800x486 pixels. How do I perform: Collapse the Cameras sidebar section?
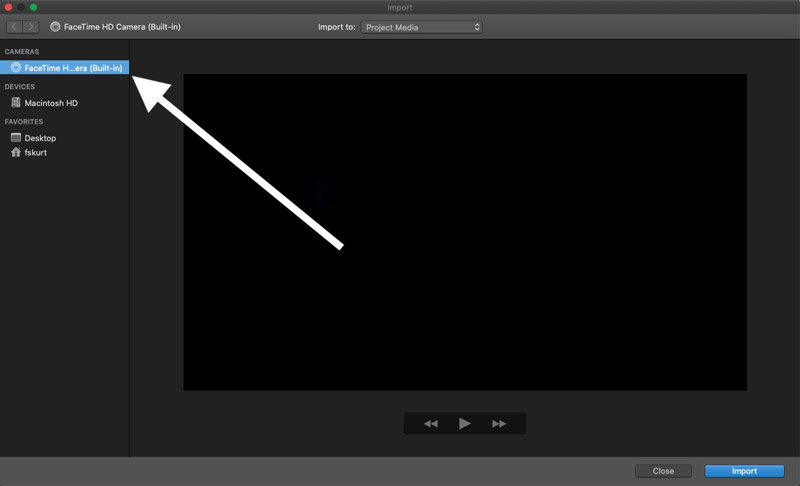pyautogui.click(x=22, y=51)
